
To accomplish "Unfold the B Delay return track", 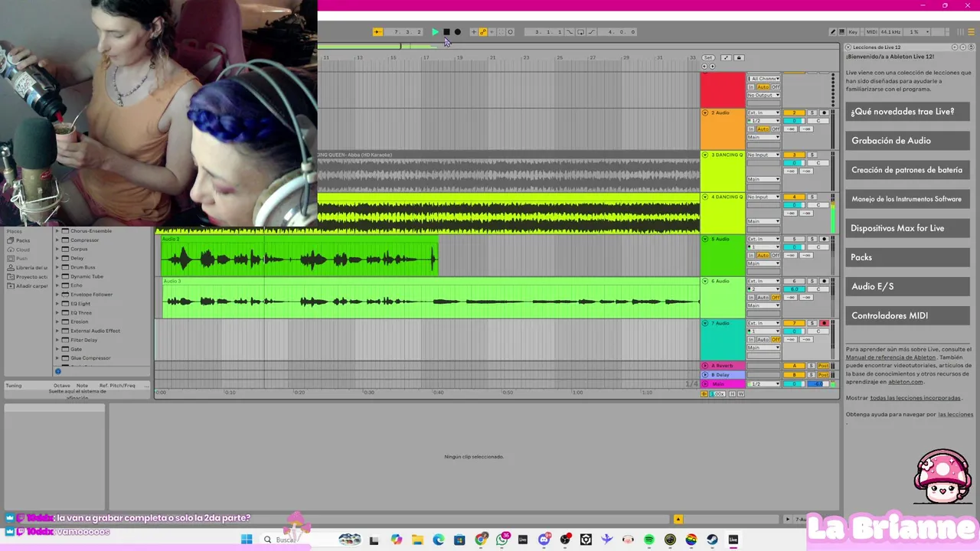I will [x=705, y=375].
